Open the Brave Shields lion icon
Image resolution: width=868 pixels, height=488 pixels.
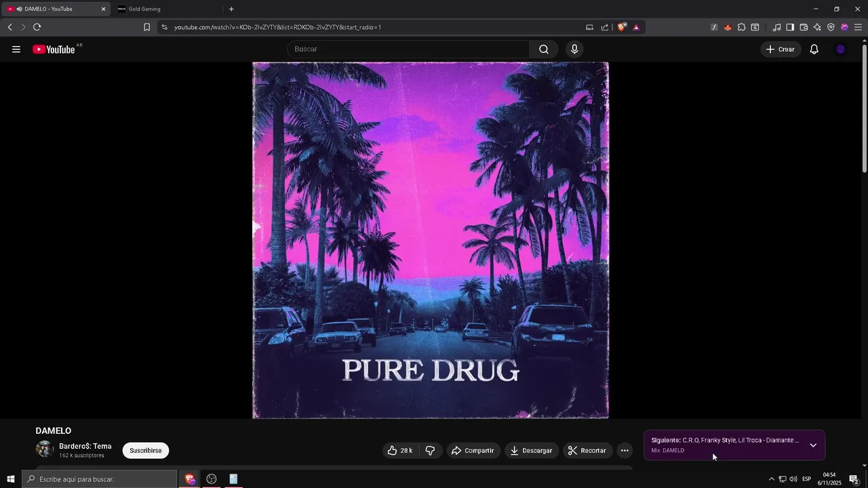[621, 27]
